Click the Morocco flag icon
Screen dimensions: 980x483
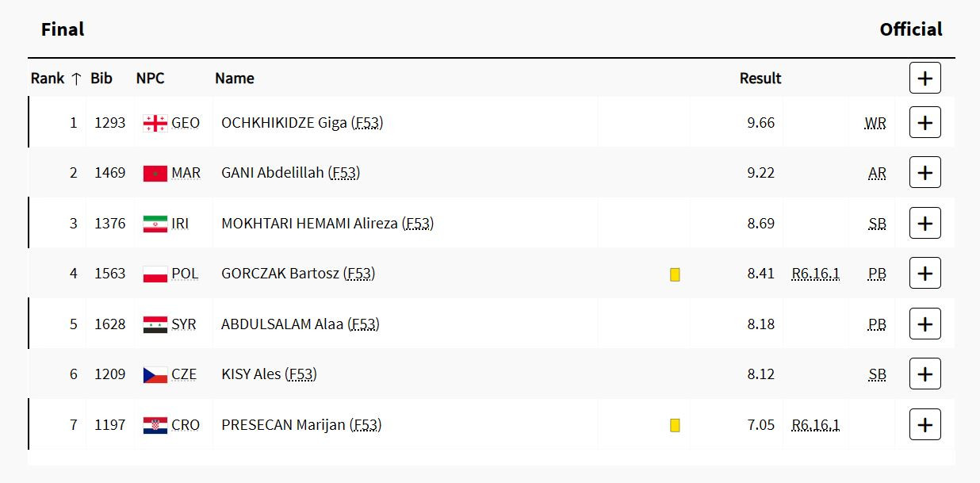(x=155, y=173)
